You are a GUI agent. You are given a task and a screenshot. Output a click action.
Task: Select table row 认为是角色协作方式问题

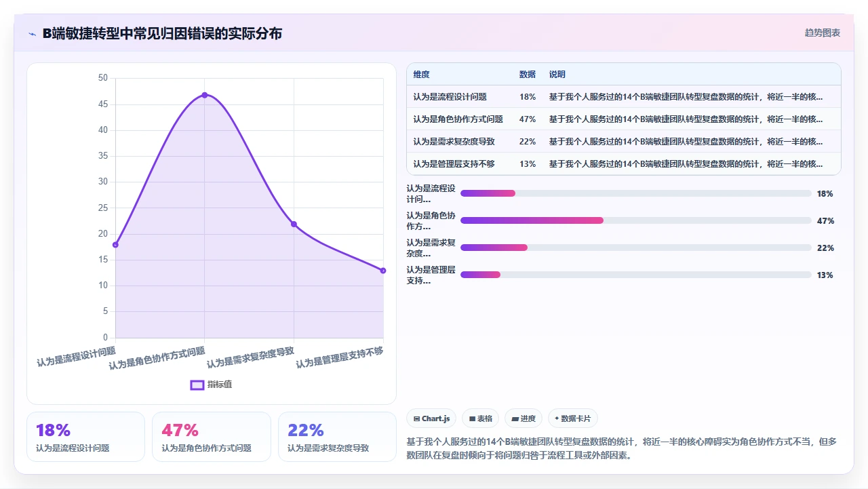[x=624, y=119]
